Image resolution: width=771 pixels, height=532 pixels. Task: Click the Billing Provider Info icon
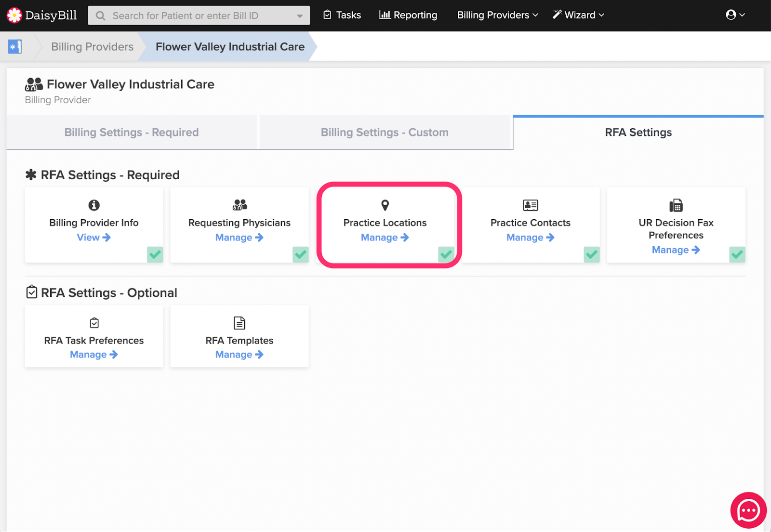(94, 205)
